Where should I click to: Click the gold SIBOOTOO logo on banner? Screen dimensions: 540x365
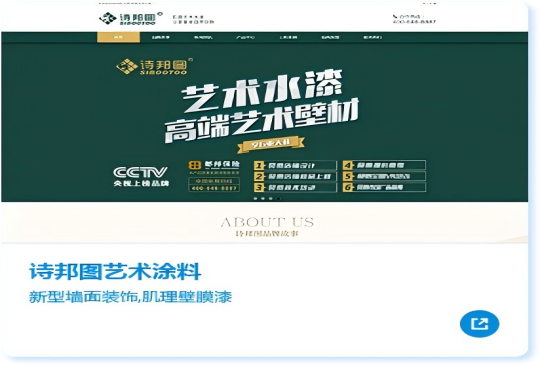pos(155,66)
